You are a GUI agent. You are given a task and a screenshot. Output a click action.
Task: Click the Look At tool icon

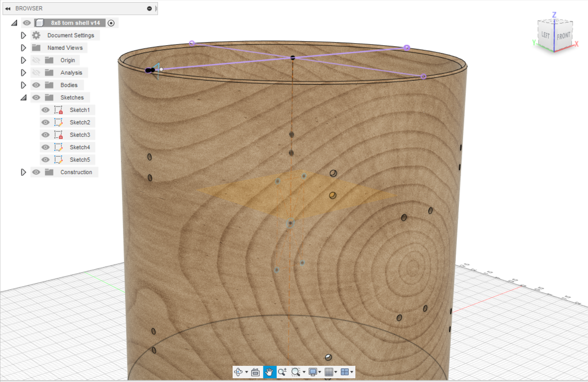255,372
